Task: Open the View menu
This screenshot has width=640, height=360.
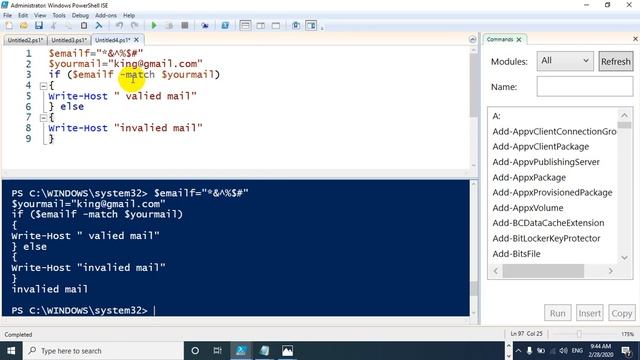Action: 40,15
